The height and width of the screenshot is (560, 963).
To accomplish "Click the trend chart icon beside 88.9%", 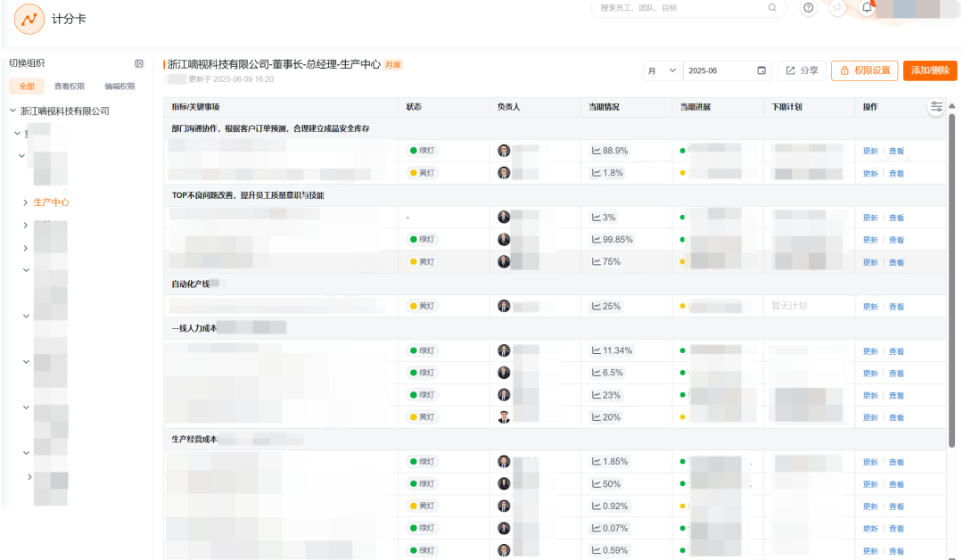I will pos(596,151).
